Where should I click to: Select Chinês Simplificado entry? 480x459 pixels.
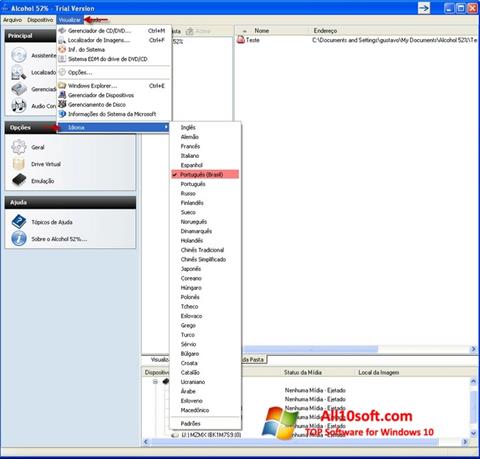tap(203, 259)
